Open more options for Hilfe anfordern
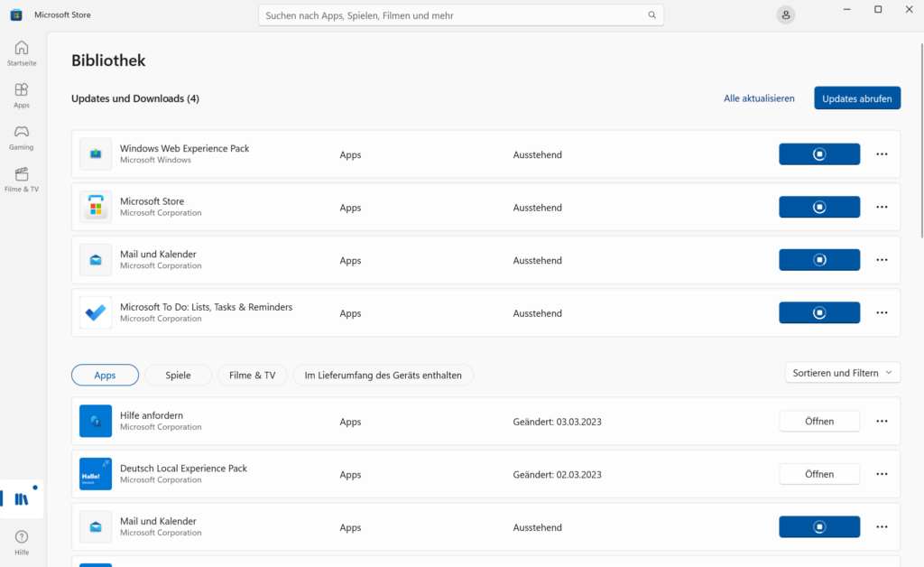924x567 pixels. 882,421
